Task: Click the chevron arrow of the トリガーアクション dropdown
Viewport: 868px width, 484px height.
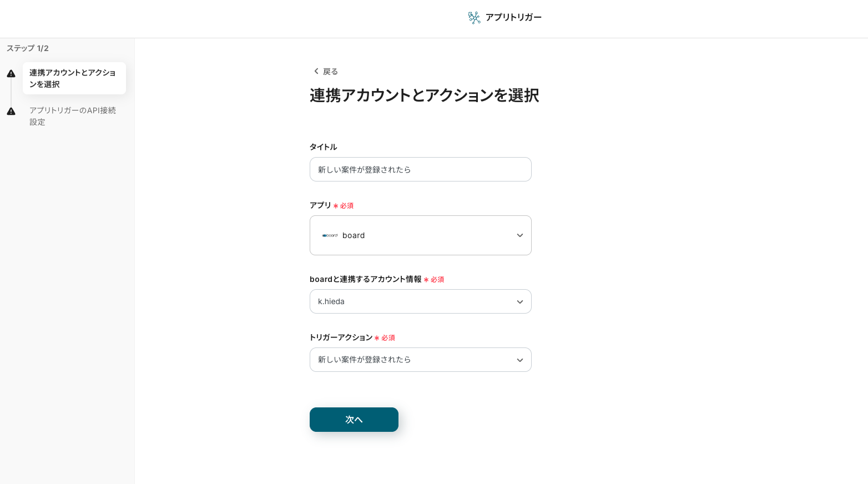Action: click(x=520, y=360)
